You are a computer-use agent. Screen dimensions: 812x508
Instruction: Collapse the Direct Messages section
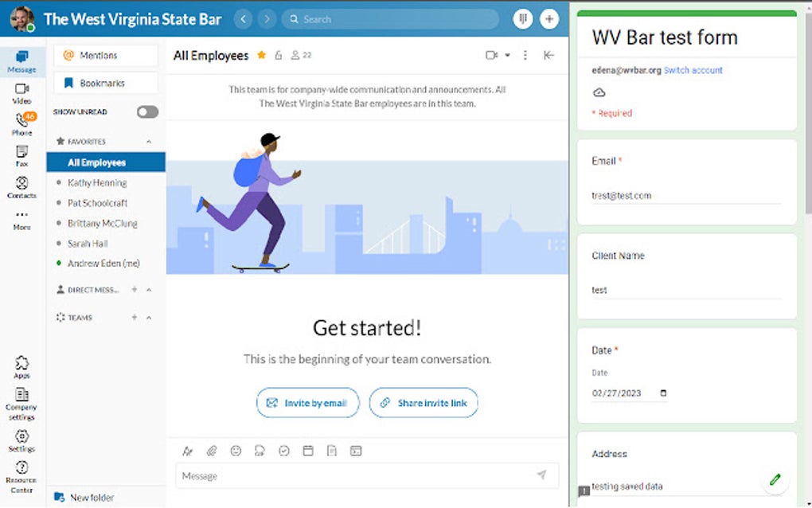coord(149,290)
